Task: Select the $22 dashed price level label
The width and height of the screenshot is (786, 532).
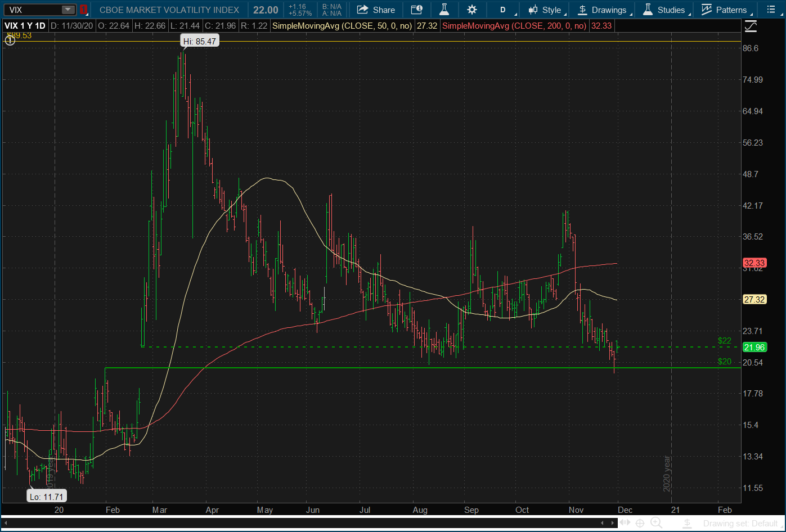Action: click(724, 341)
